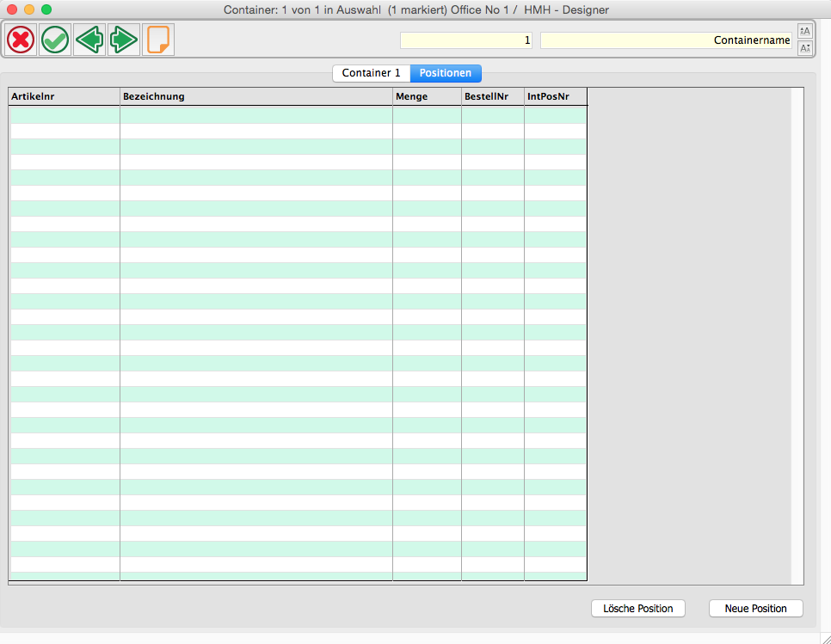This screenshot has height=644, width=831.
Task: Click the green checkmark save icon
Action: pyautogui.click(x=55, y=40)
